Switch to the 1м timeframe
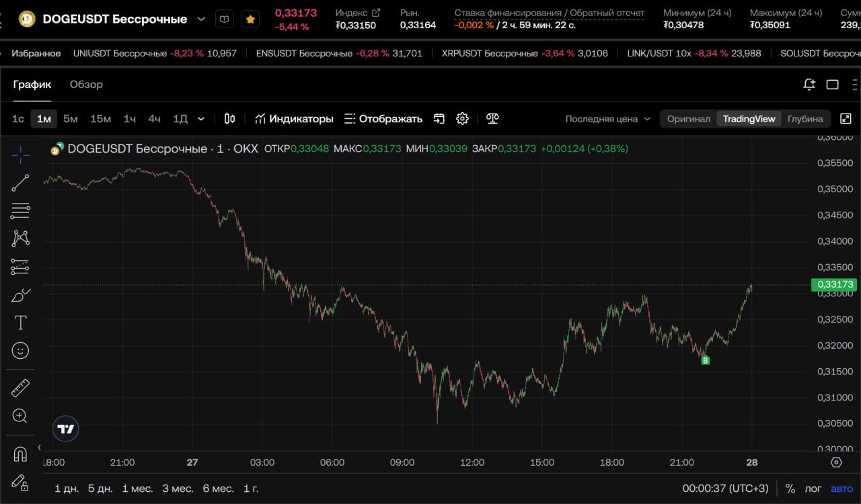 coord(44,119)
